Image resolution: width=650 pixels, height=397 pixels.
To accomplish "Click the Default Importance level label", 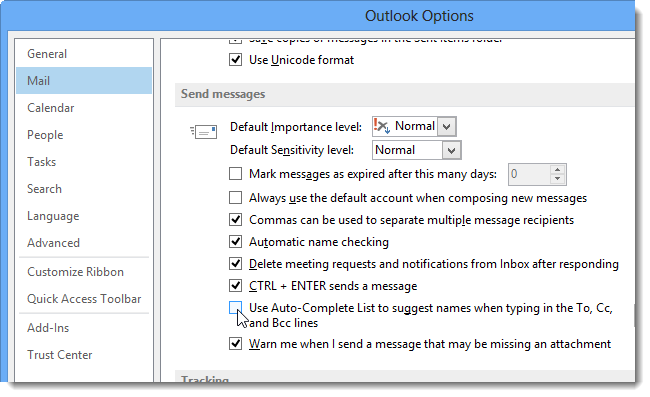I will click(296, 127).
